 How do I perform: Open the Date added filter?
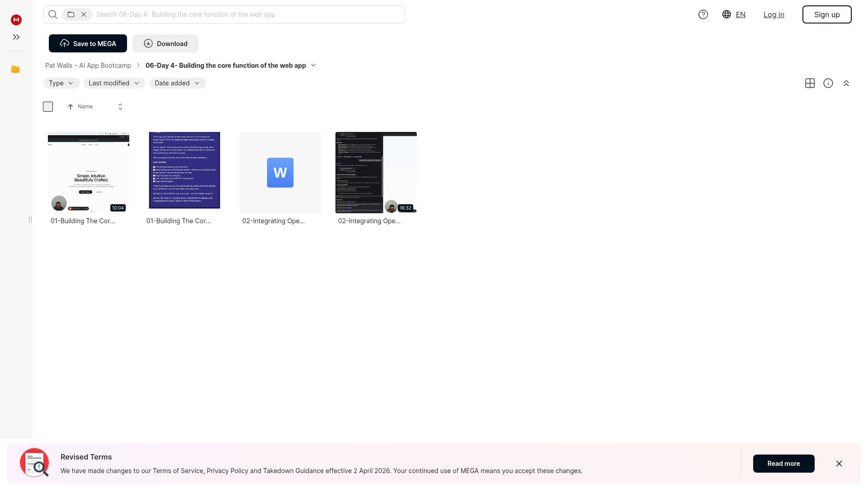(x=177, y=83)
